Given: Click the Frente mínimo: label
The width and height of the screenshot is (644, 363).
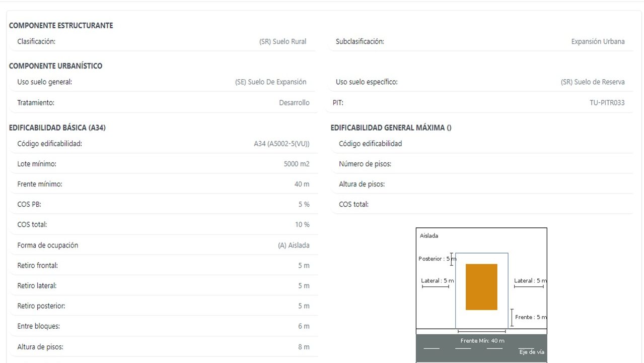Looking at the screenshot, I should pos(40,185).
